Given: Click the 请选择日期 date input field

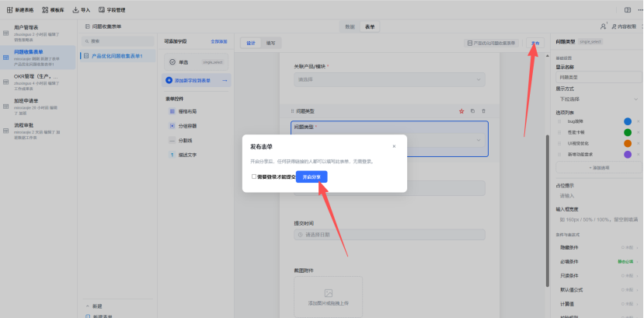Looking at the screenshot, I should (x=389, y=235).
